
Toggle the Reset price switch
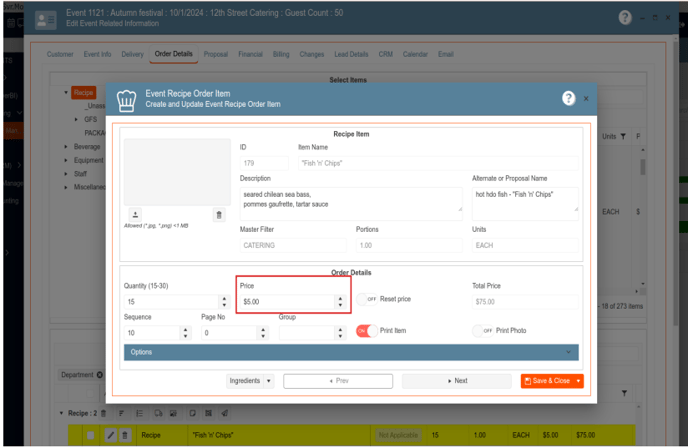click(x=368, y=299)
